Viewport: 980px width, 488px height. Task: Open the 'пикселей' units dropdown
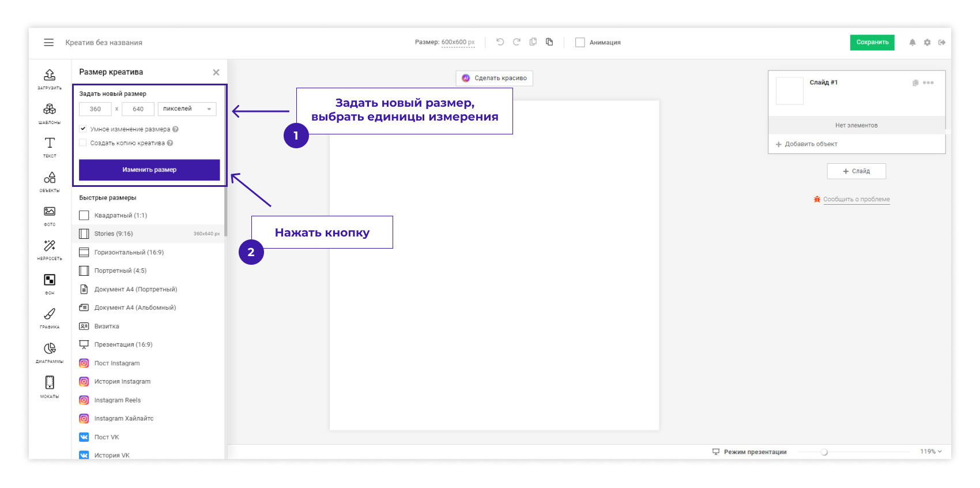click(187, 109)
